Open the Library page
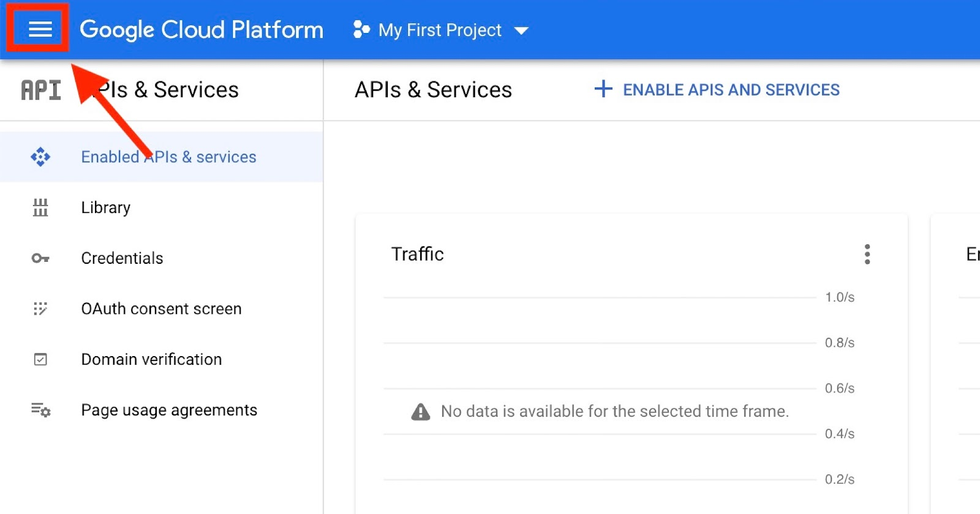This screenshot has height=514, width=980. click(162, 207)
